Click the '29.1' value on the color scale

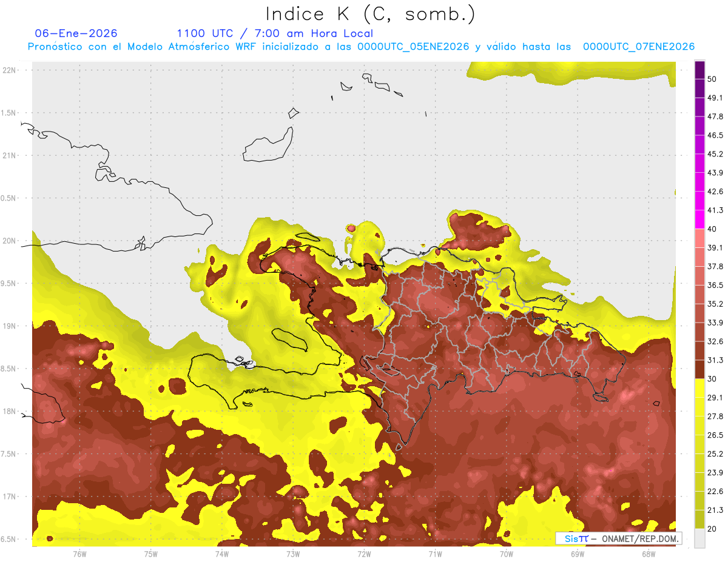point(715,398)
